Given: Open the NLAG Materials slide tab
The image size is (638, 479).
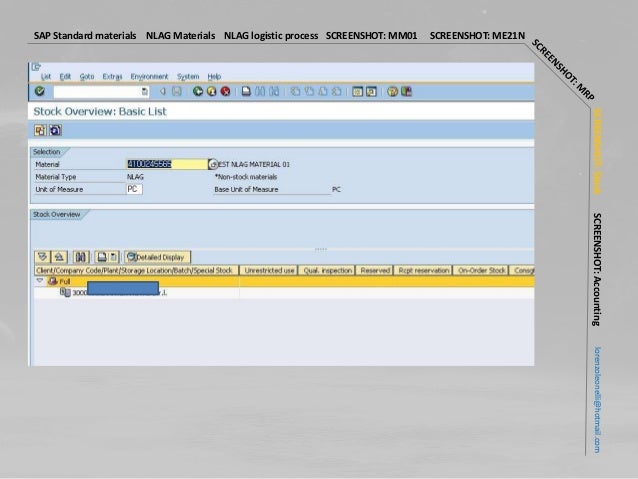Looking at the screenshot, I should tap(180, 36).
